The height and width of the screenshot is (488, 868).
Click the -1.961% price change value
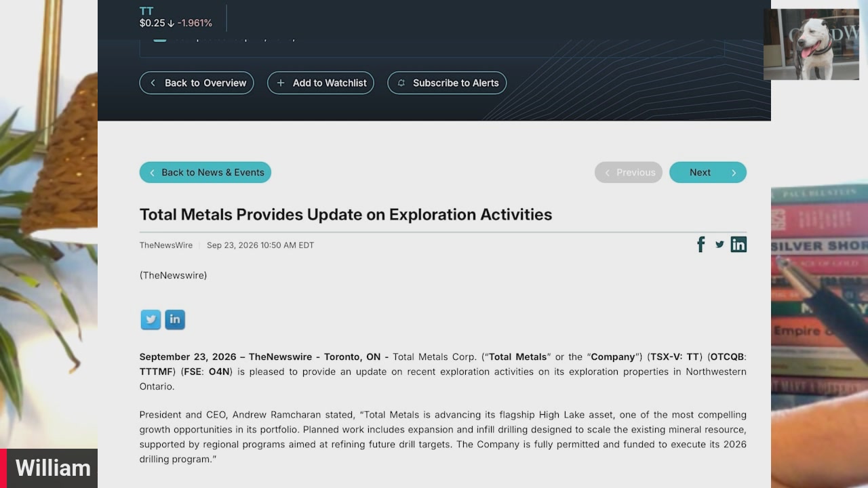click(195, 23)
